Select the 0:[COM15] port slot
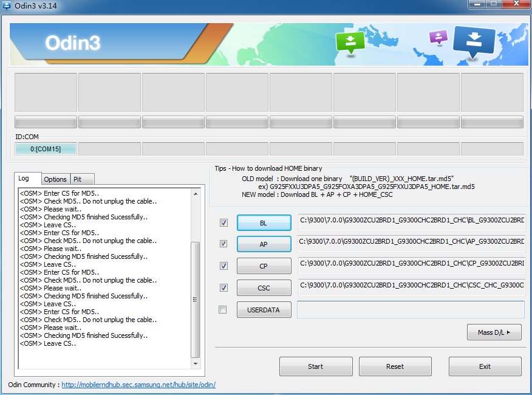This screenshot has width=532, height=395. pyautogui.click(x=46, y=149)
